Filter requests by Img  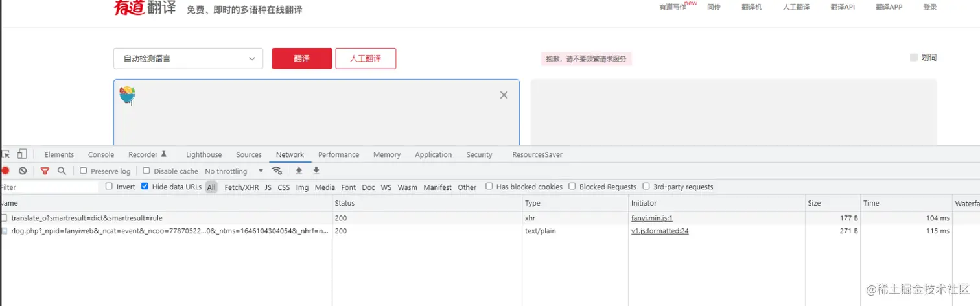[302, 187]
